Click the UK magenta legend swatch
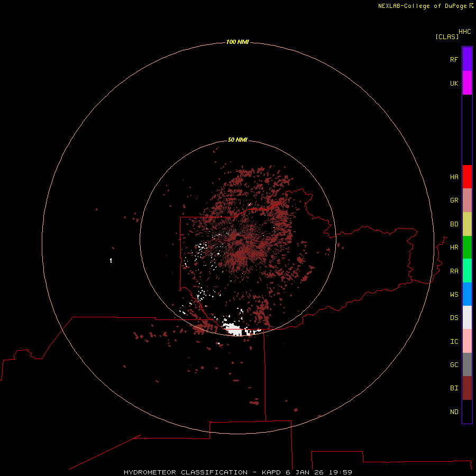This screenshot has width=476, height=476. (467, 83)
